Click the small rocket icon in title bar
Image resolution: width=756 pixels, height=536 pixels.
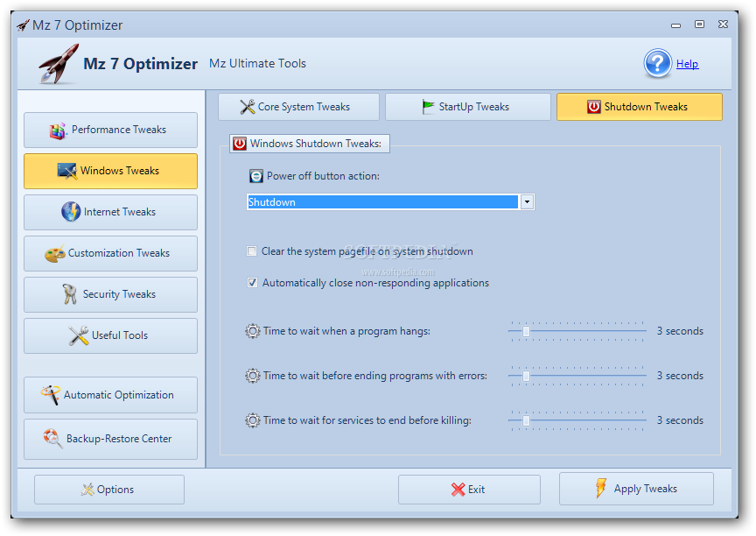23,25
